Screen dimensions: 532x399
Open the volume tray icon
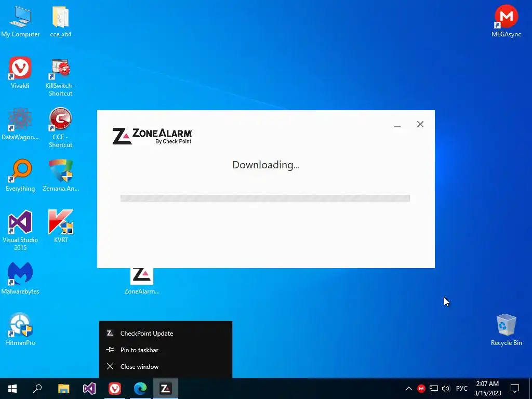pyautogui.click(x=446, y=389)
